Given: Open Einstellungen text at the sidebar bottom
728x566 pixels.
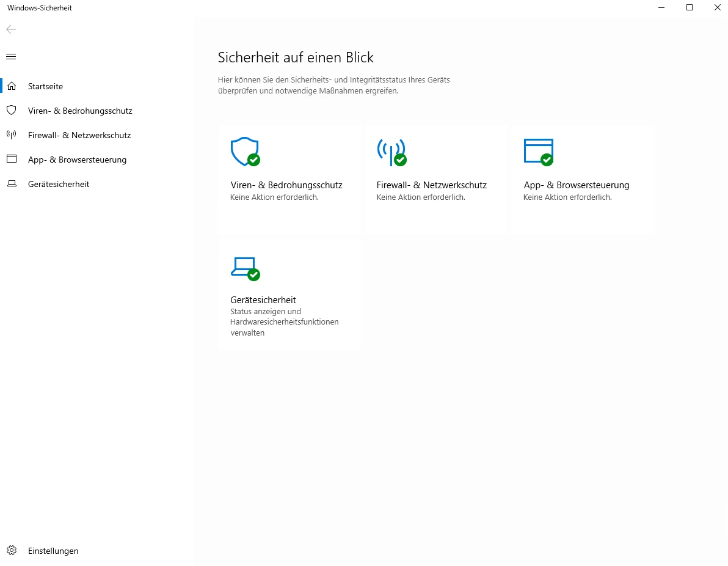Looking at the screenshot, I should [53, 551].
